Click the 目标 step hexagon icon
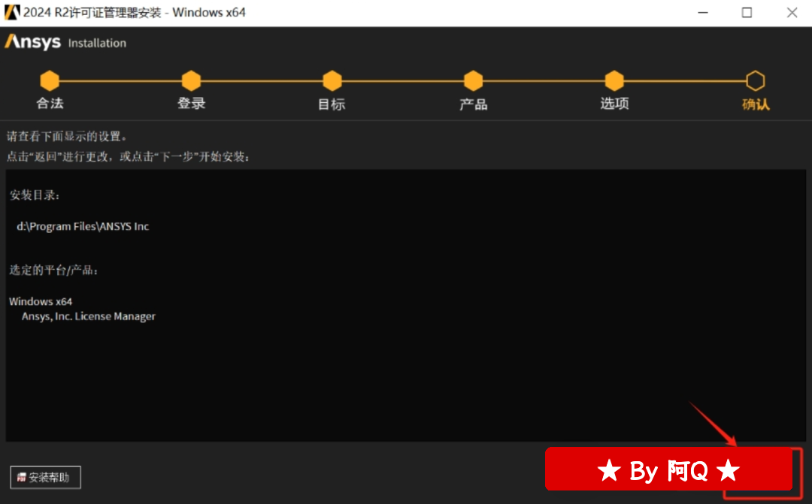This screenshot has width=812, height=504. pyautogui.click(x=332, y=80)
